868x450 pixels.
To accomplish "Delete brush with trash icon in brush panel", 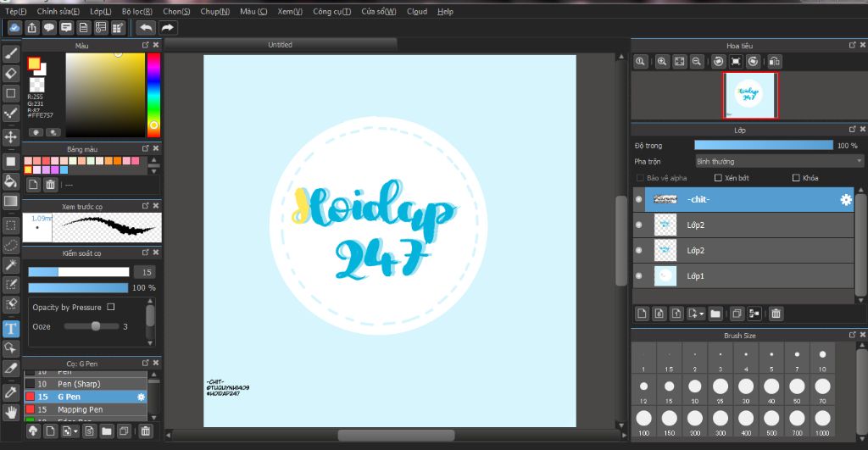I will (146, 431).
